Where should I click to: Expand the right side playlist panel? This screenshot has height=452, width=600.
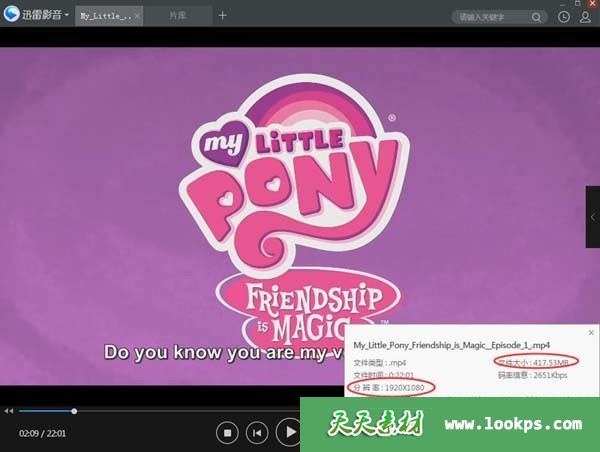pos(592,215)
